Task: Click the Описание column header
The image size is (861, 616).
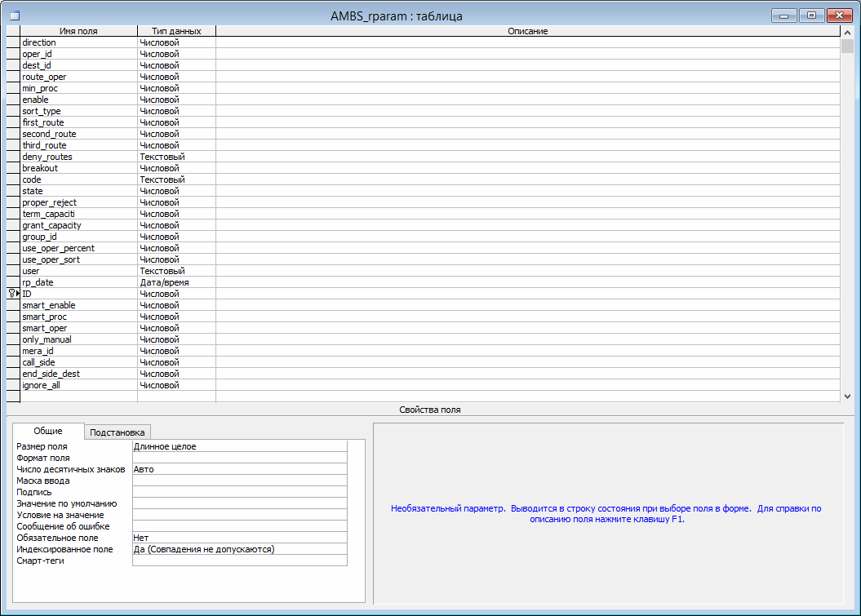Action: pyautogui.click(x=527, y=31)
